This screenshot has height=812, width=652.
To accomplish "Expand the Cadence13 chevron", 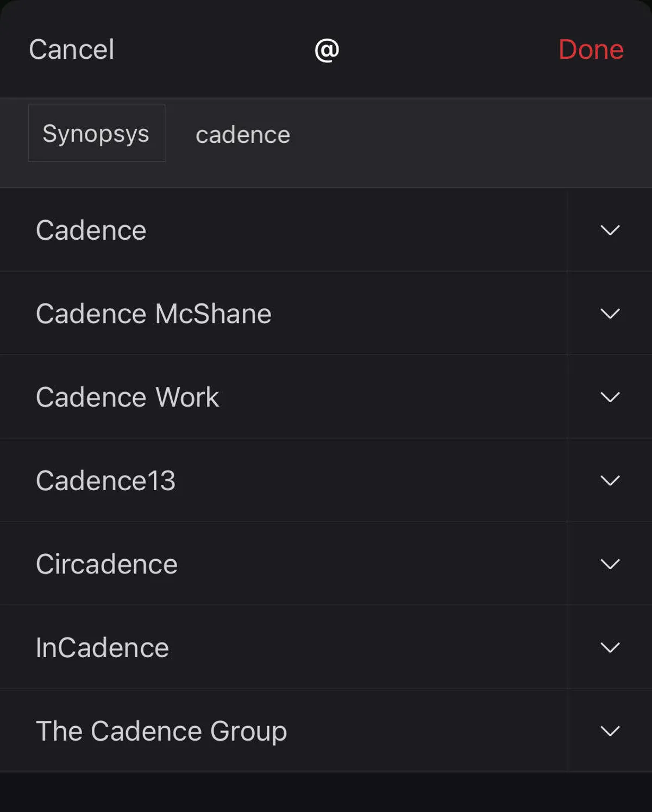I will [610, 480].
